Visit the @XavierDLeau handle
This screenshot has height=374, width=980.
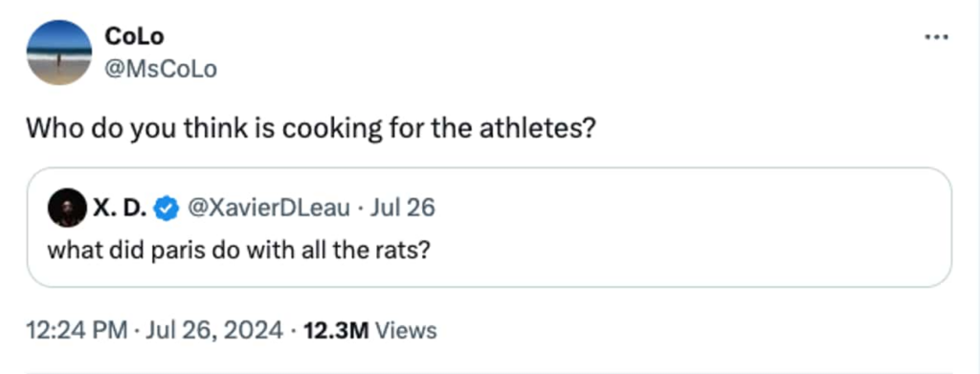pos(269,208)
